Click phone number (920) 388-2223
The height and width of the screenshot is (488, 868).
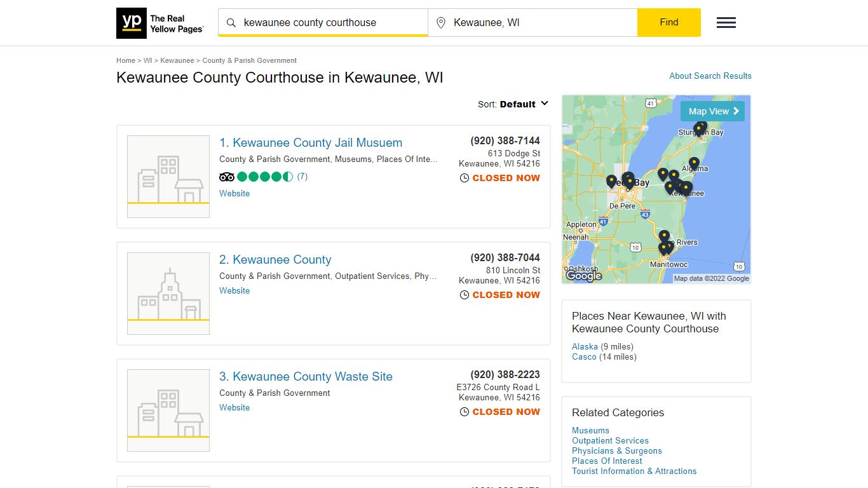tap(505, 375)
